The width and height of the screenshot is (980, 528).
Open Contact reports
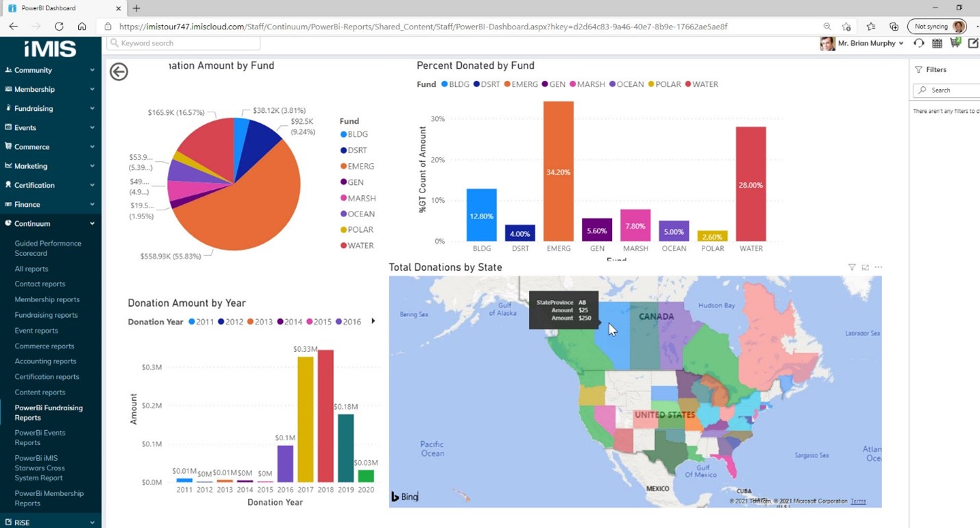[x=40, y=284]
